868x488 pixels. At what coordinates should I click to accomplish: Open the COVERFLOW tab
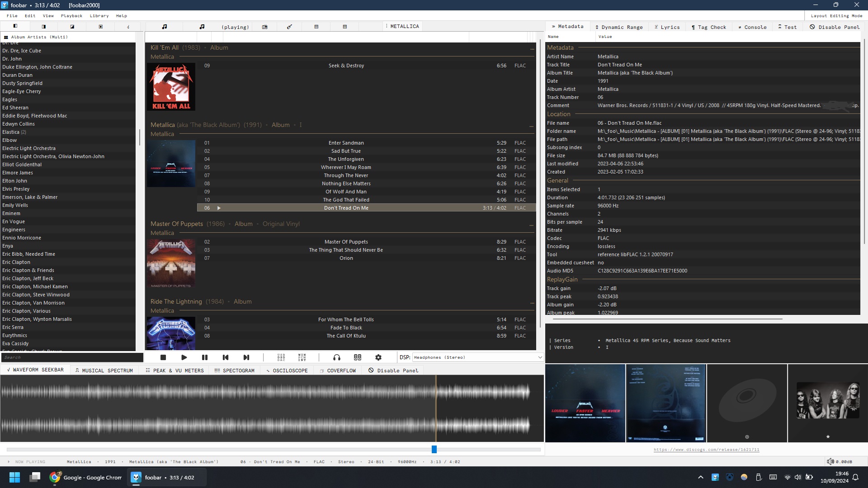[x=337, y=371]
